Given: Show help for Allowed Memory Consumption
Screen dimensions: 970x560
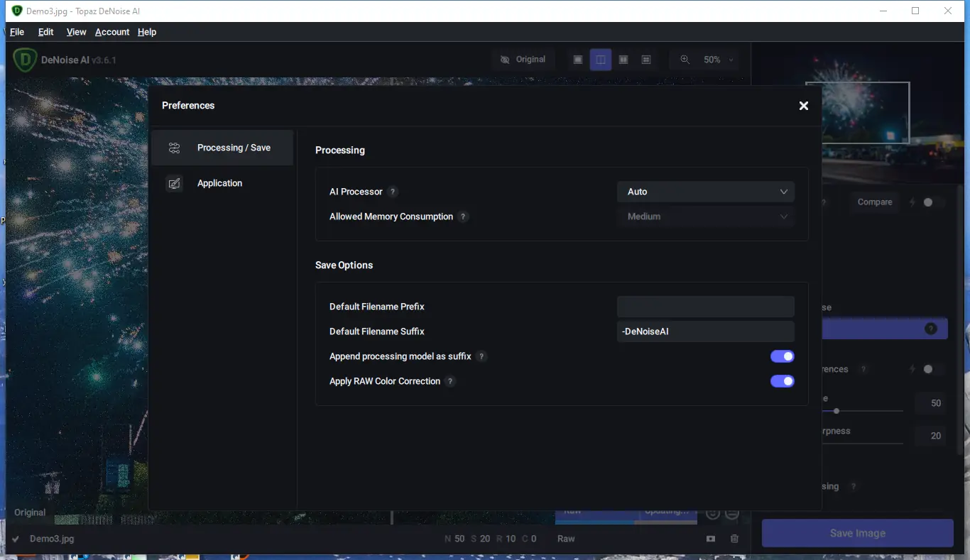Looking at the screenshot, I should coord(463,216).
